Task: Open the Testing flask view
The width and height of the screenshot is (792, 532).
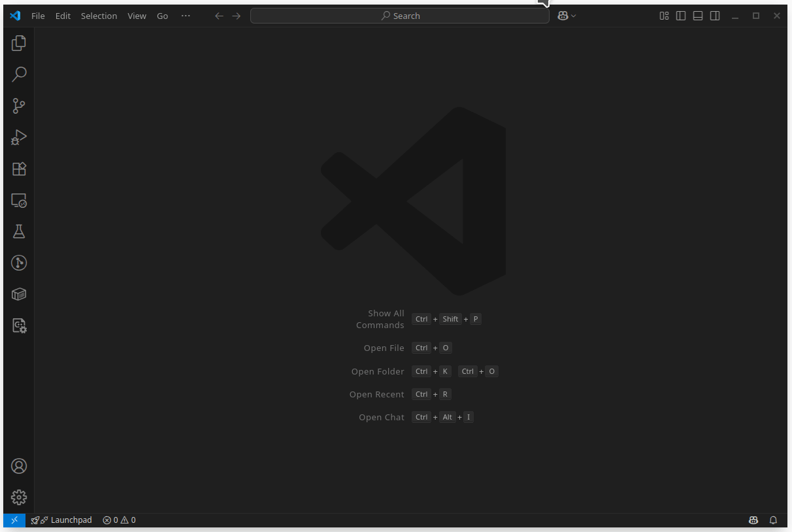Action: tap(19, 231)
